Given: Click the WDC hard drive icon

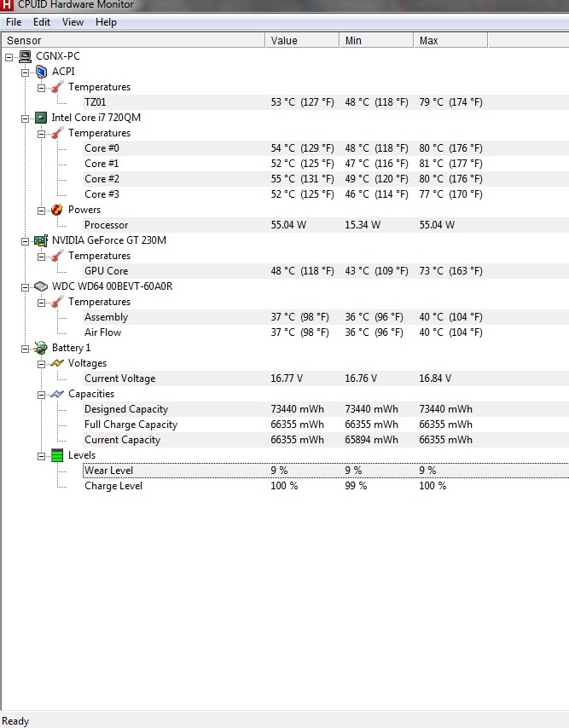Looking at the screenshot, I should click(x=40, y=286).
